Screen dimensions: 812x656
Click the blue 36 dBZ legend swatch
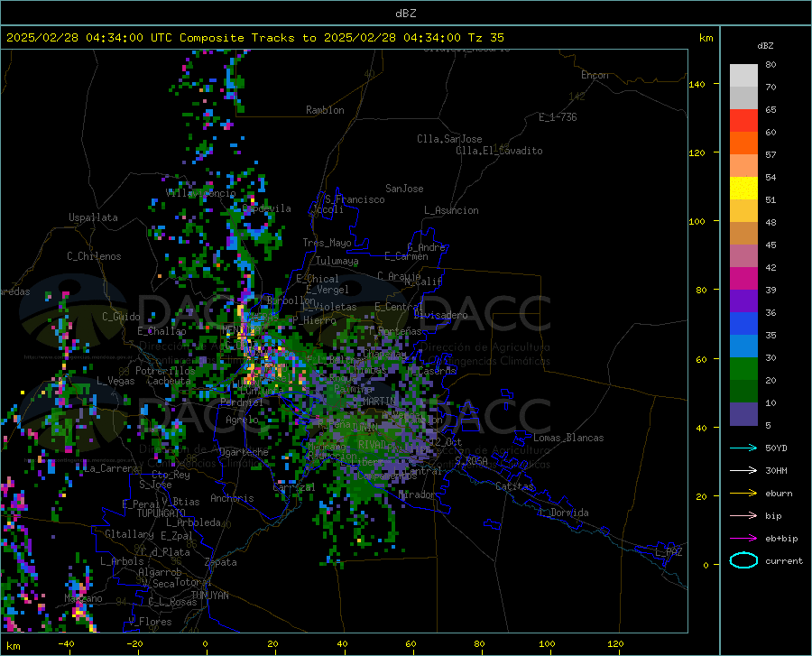pos(743,323)
